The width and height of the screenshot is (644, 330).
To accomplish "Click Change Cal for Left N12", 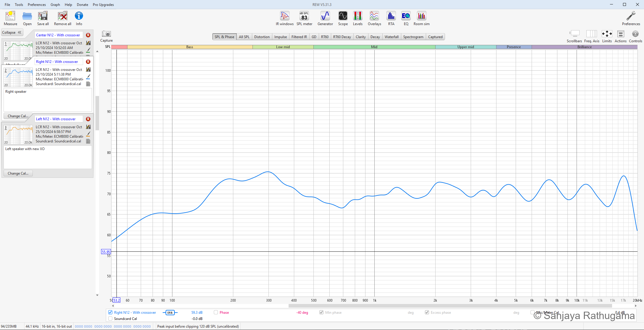I will tap(18, 173).
